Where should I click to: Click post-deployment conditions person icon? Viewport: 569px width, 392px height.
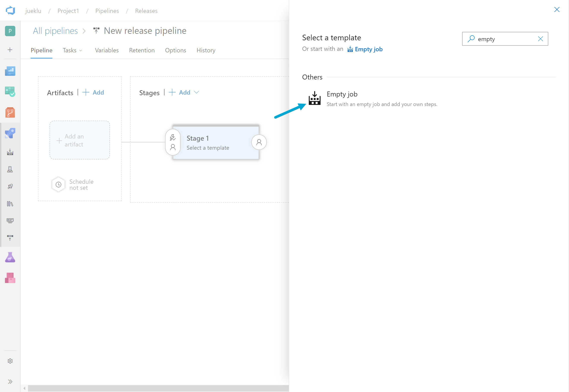pos(259,142)
